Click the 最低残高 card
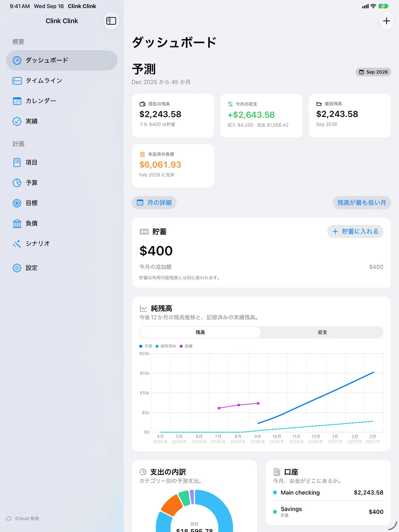The width and height of the screenshot is (399, 532). tap(350, 116)
